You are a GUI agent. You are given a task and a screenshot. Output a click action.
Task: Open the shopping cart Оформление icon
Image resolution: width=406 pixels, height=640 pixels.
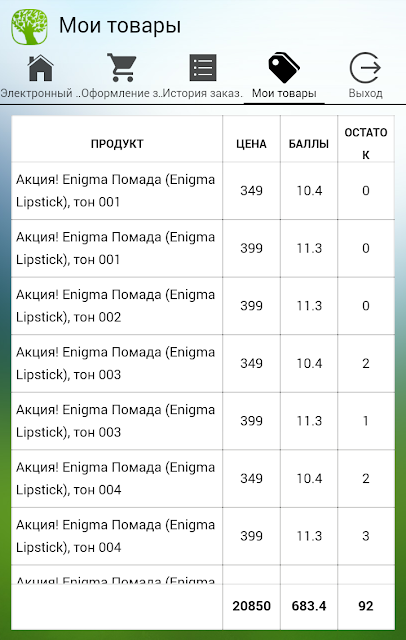(122, 67)
